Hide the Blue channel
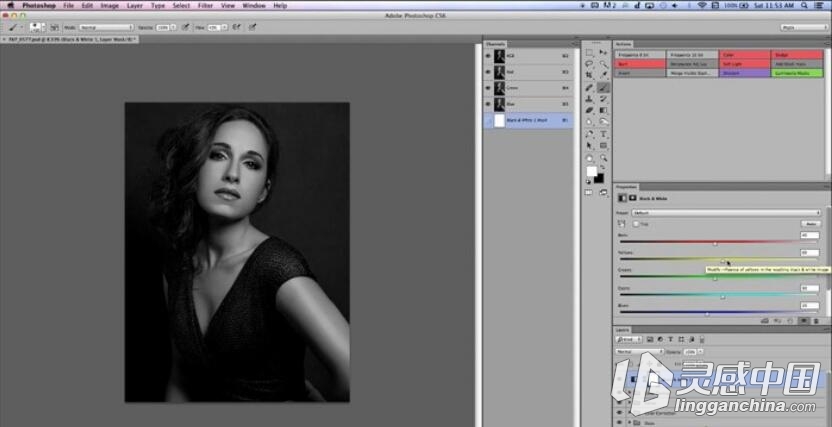 click(488, 104)
